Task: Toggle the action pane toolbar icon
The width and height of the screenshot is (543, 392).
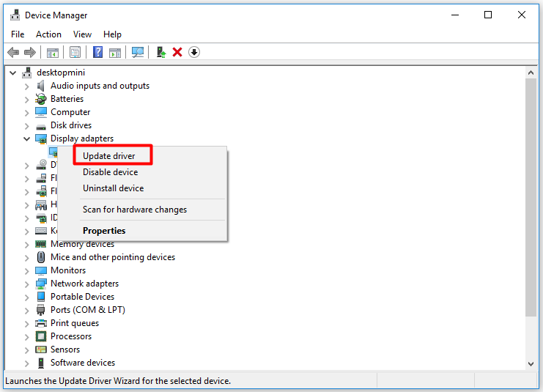Action: 115,52
